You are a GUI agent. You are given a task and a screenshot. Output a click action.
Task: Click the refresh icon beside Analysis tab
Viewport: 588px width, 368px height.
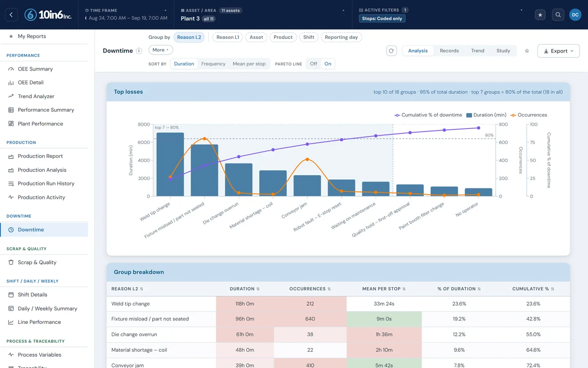[x=391, y=51]
